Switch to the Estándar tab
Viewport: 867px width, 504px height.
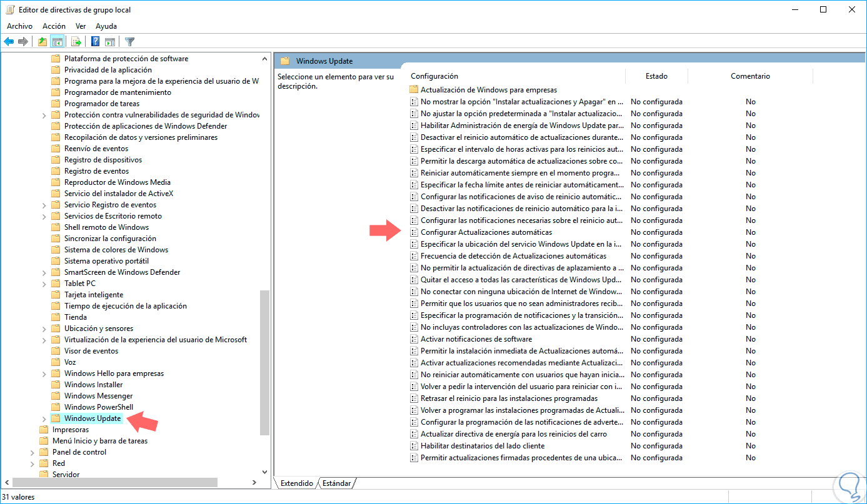coord(336,483)
